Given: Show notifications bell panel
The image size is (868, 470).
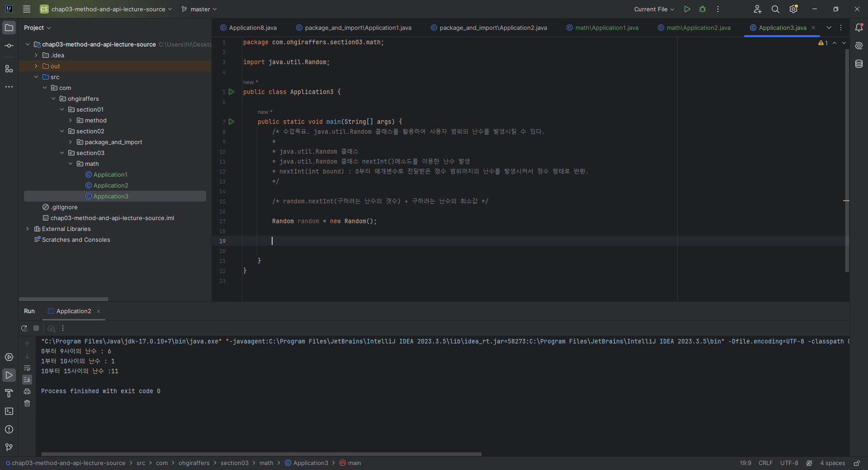Looking at the screenshot, I should (859, 28).
